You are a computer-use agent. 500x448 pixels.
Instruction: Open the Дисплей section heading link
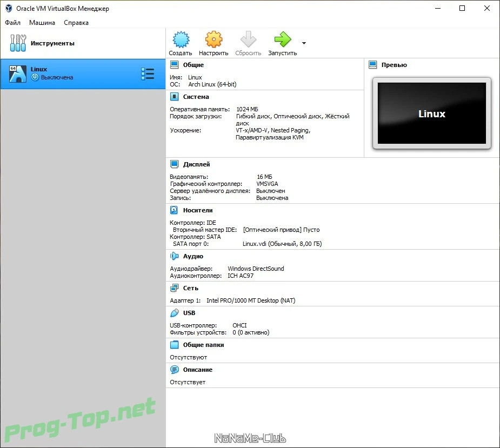click(x=196, y=164)
